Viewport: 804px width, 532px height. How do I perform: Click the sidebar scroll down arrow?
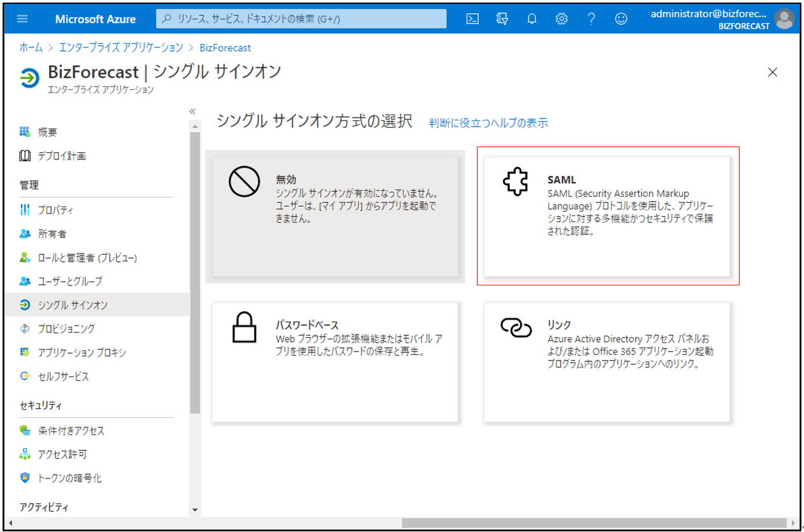tap(195, 510)
